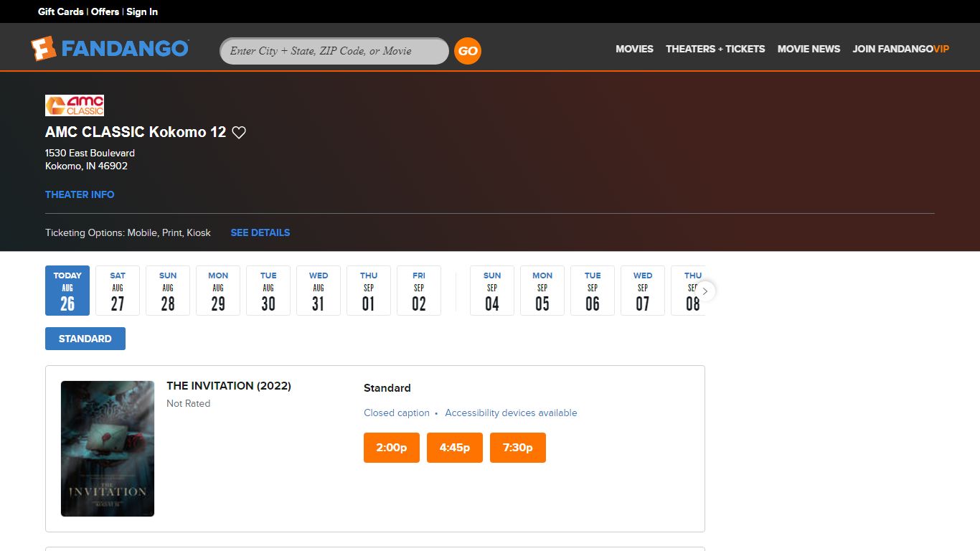Open THEATERS + TICKETS menu
The image size is (980, 551).
[x=715, y=49]
